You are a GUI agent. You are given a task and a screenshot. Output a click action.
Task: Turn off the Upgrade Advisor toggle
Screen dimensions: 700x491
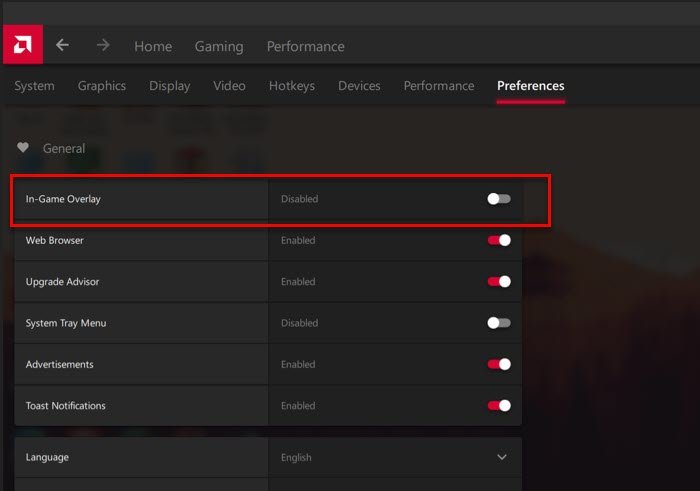point(498,282)
